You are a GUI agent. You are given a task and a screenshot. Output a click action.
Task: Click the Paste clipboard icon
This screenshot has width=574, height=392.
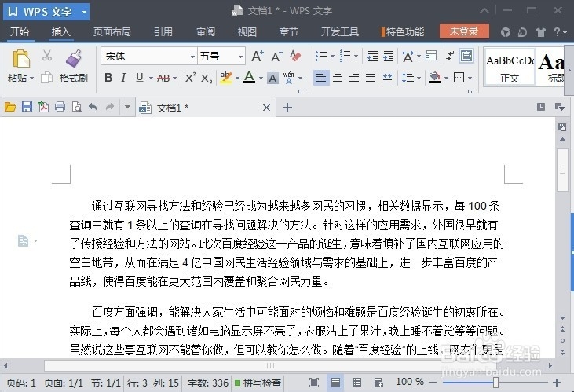point(21,59)
